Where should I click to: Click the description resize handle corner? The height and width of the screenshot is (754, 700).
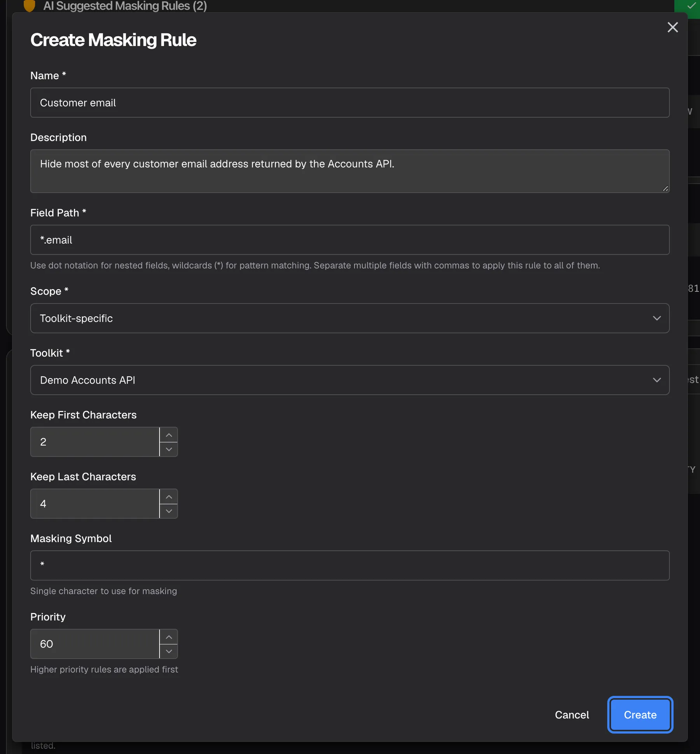[x=665, y=188]
